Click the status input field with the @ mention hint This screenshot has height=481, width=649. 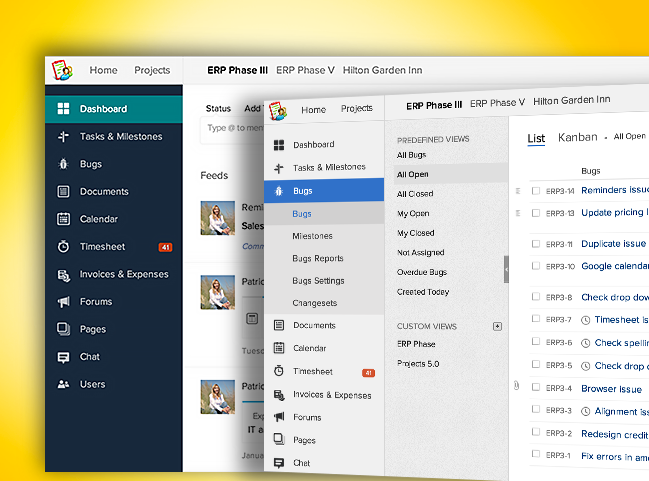tap(232, 128)
